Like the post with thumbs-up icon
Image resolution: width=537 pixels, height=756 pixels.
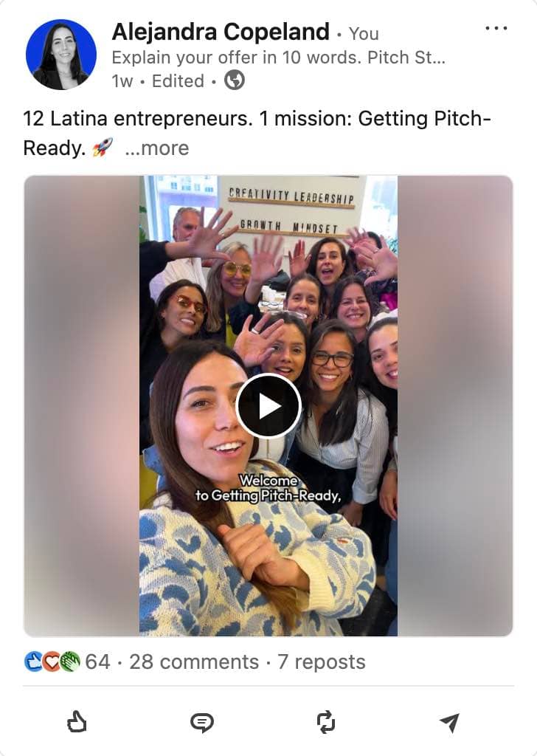pyautogui.click(x=77, y=722)
